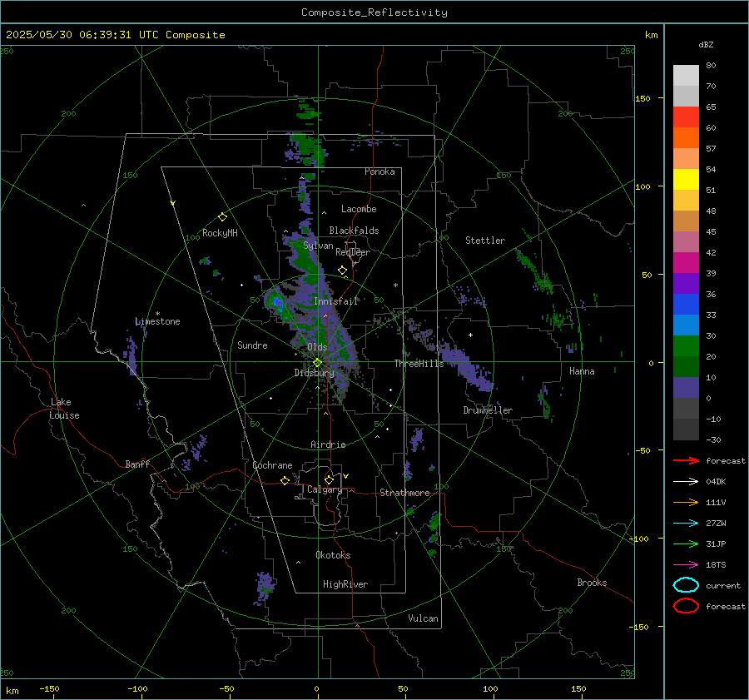
Task: Click the light gray swatch between 80 and 70
Action: pos(686,76)
